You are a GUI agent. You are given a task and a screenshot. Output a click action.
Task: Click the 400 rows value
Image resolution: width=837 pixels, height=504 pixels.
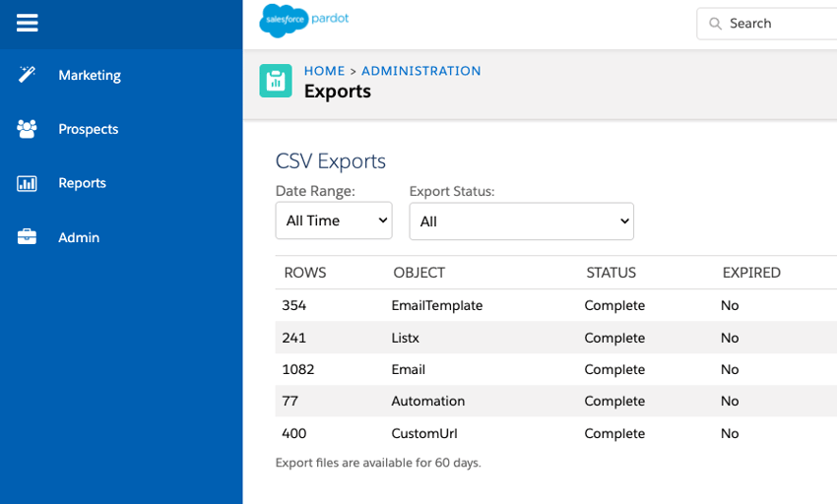click(x=294, y=433)
